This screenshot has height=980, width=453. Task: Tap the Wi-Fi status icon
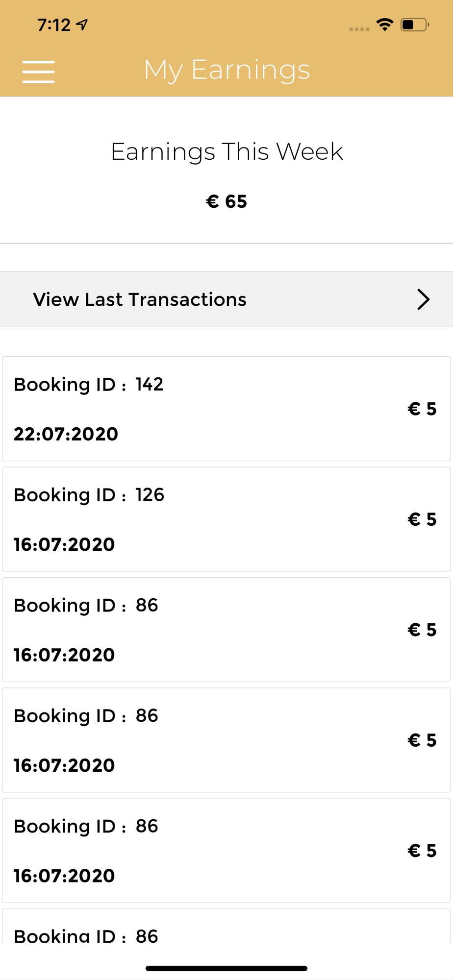pos(385,24)
